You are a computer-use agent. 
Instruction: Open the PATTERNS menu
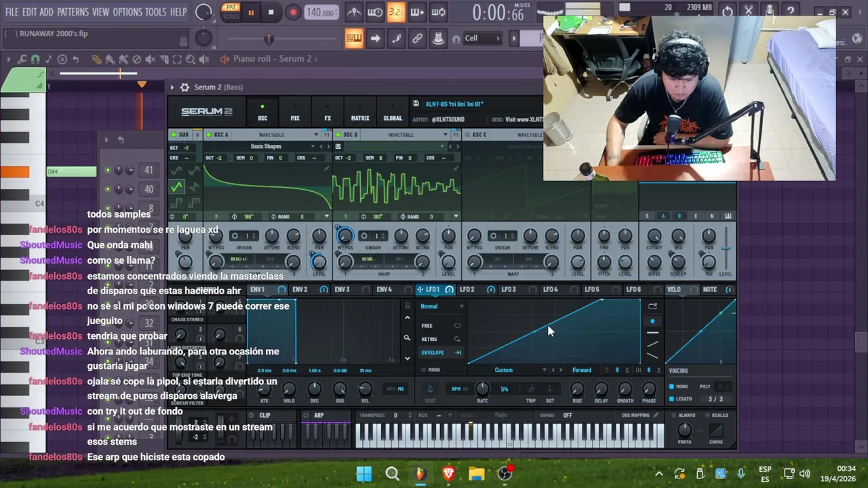[x=73, y=12]
